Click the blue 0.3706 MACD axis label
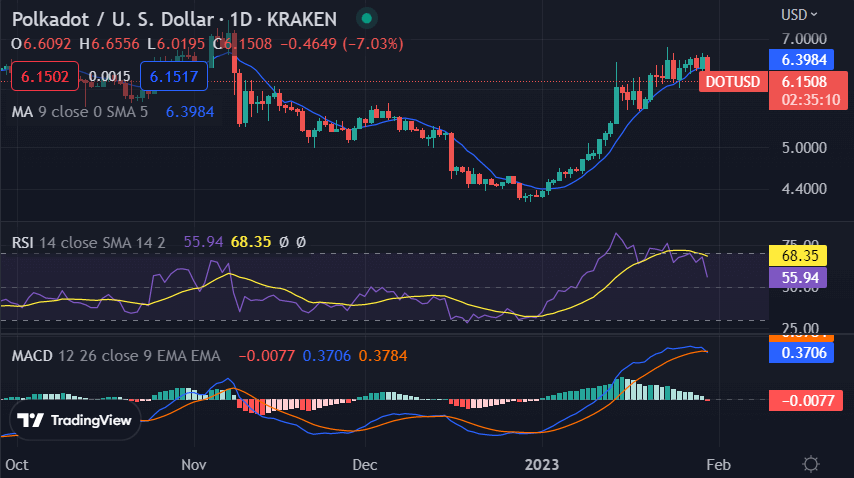Viewport: 854px width, 478px height. tap(801, 353)
